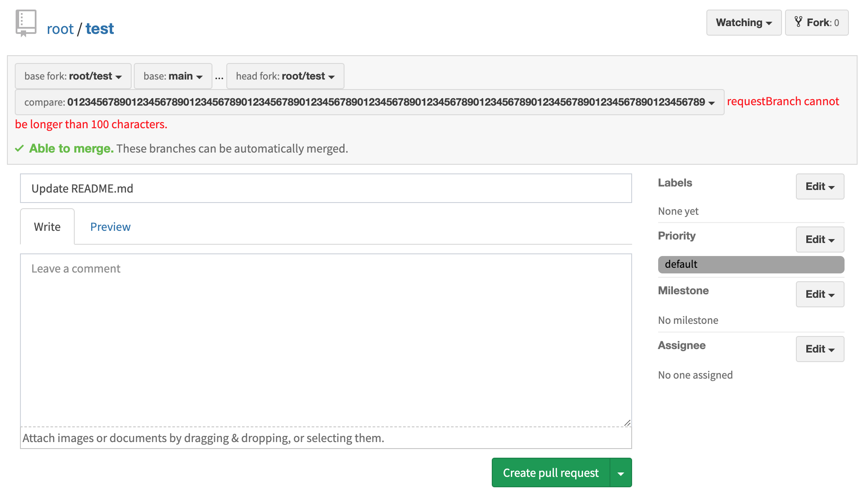Open the Labels Edit dropdown
Screen dimensions: 868x499
(x=820, y=186)
